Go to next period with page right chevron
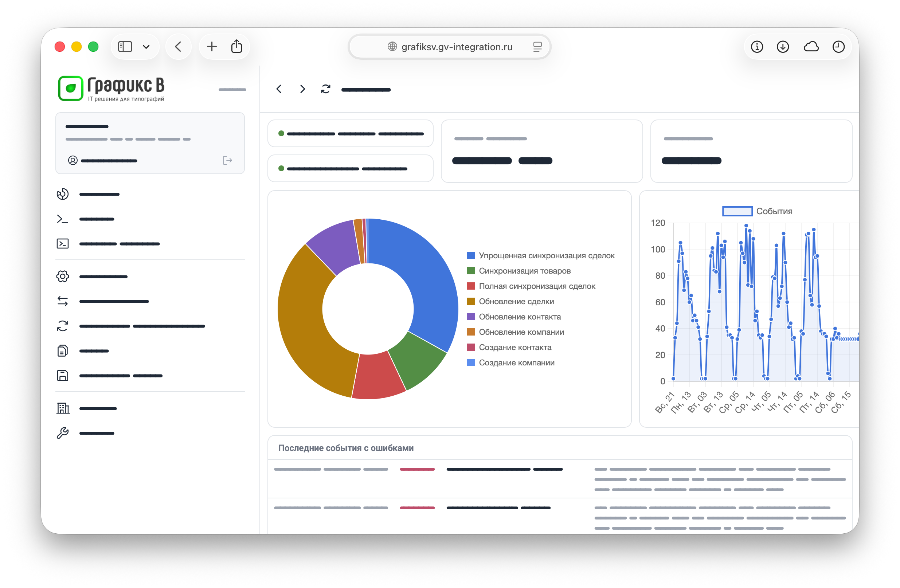900x588 pixels. pos(302,89)
